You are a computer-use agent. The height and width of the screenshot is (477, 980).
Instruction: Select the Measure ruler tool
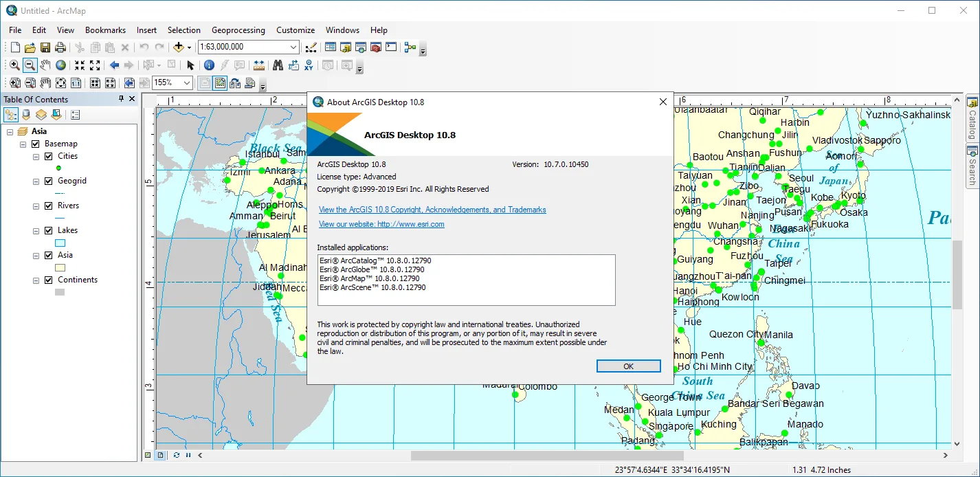click(x=259, y=65)
